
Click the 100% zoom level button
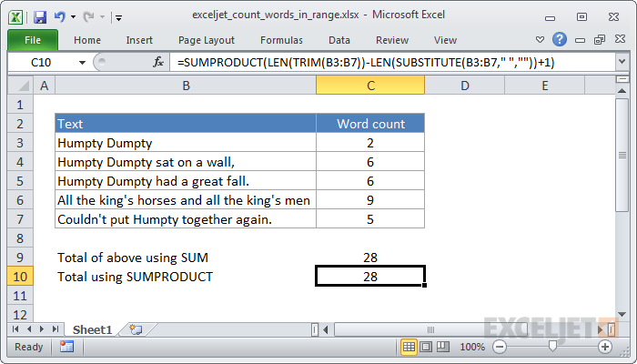[x=471, y=347]
